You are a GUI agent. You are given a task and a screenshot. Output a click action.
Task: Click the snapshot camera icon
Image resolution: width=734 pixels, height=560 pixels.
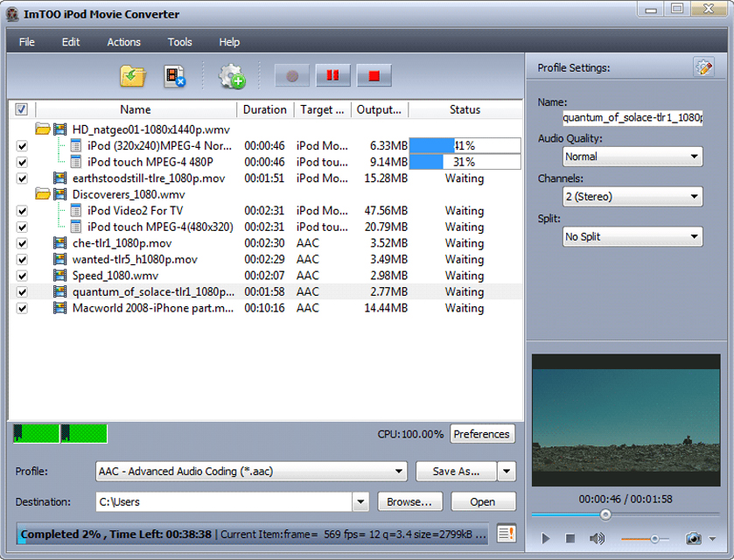coord(693,539)
